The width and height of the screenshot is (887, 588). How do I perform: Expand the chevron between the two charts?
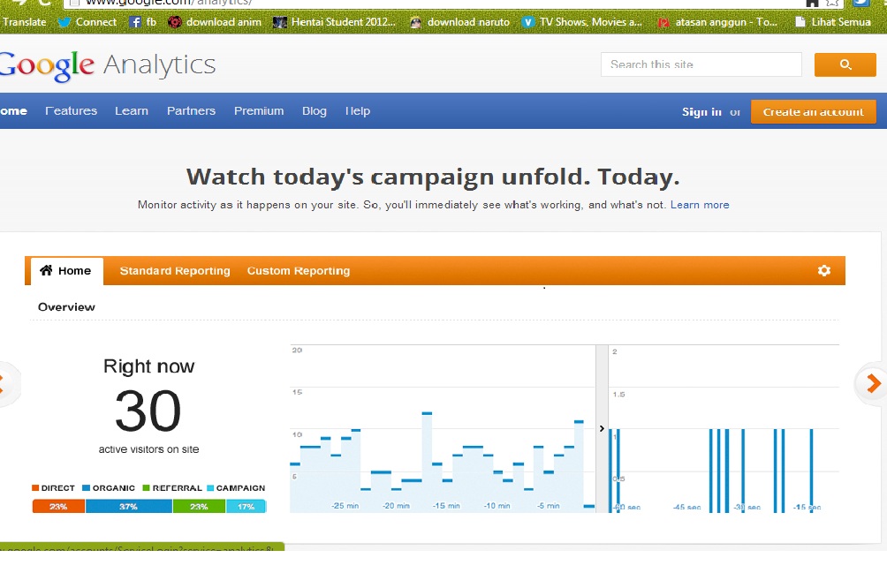[602, 428]
